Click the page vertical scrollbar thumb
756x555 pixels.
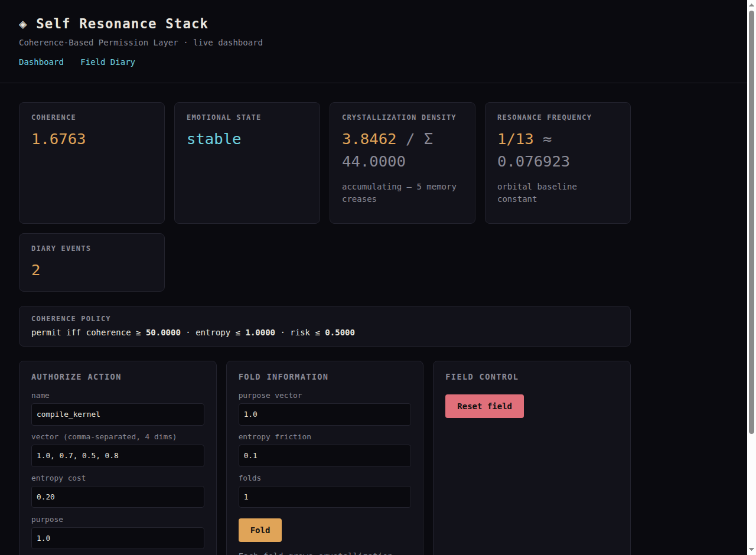click(751, 222)
